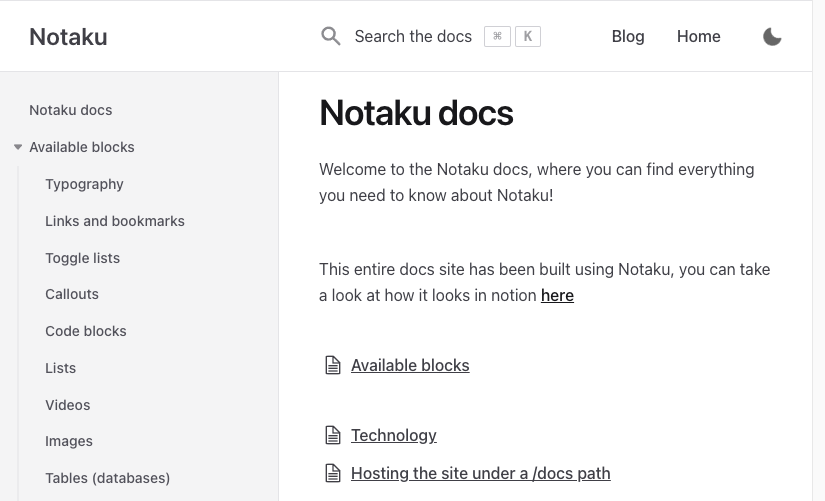The height and width of the screenshot is (501, 825).
Task: Open Notaku docs in the sidebar
Action: pyautogui.click(x=71, y=110)
